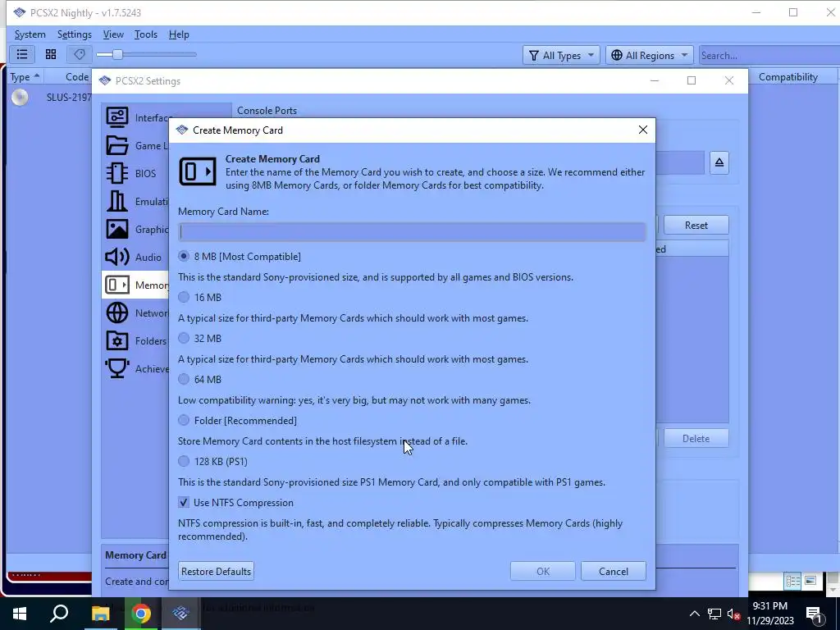
Task: Click PCSX2 icon in taskbar
Action: tap(180, 614)
